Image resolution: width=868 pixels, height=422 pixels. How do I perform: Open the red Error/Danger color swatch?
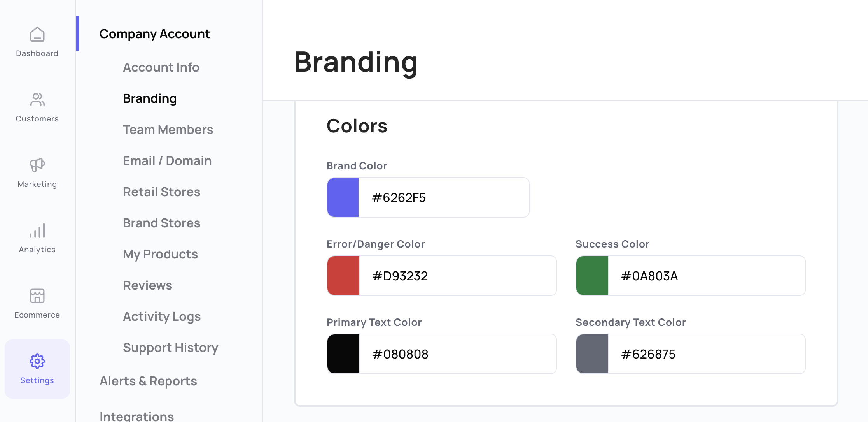click(343, 276)
